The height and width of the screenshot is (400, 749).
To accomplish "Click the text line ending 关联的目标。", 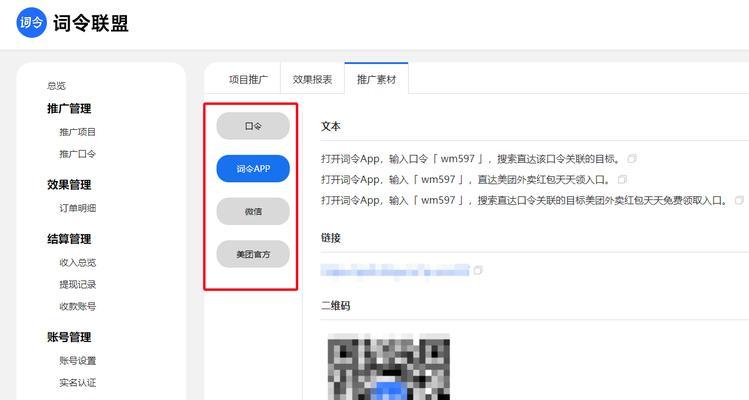I will [x=472, y=159].
